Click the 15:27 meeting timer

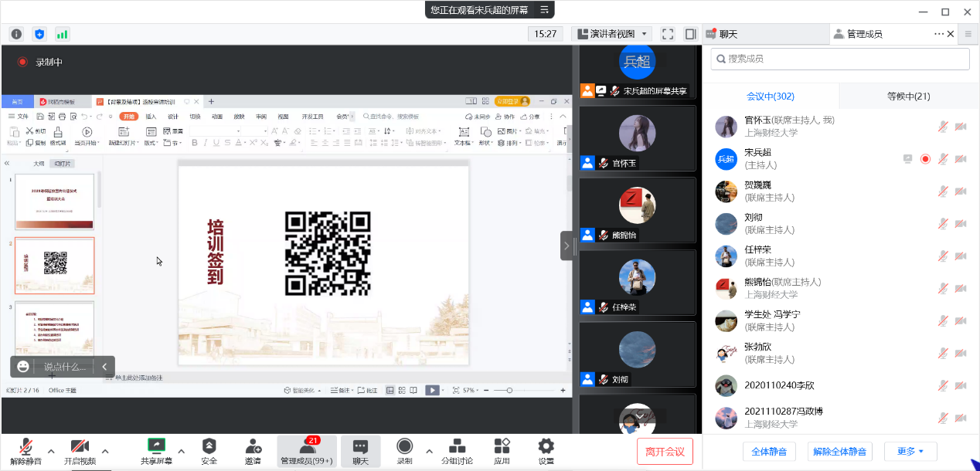pos(546,34)
